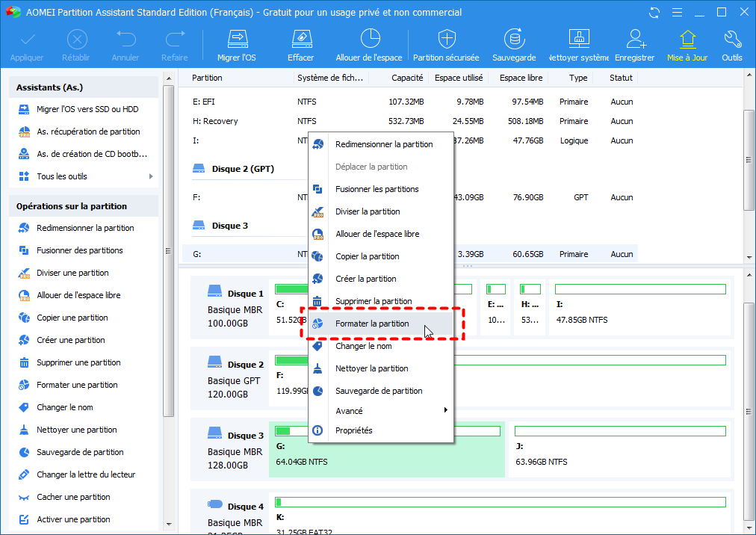The image size is (756, 535).
Task: Choose Supprimer la partition context entry
Action: coord(381,301)
